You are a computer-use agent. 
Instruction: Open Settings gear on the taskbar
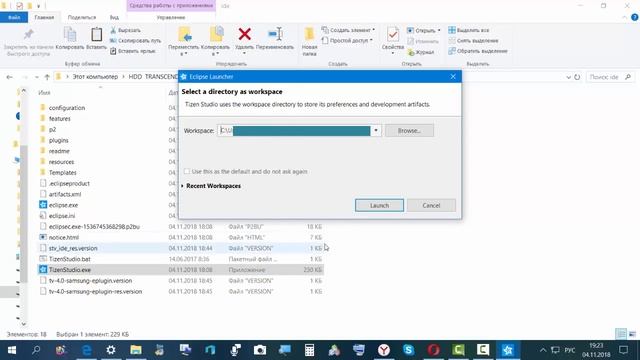[x=111, y=350]
